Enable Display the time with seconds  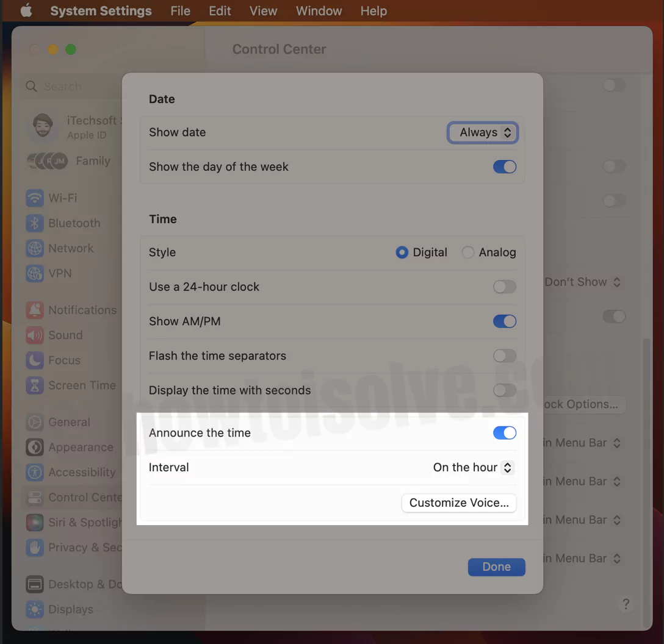click(x=504, y=390)
